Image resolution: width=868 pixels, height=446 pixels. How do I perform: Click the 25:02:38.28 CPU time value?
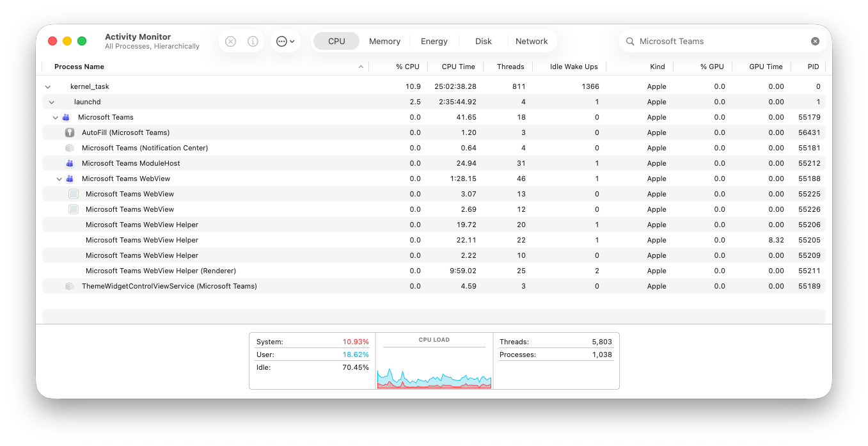[x=455, y=86]
